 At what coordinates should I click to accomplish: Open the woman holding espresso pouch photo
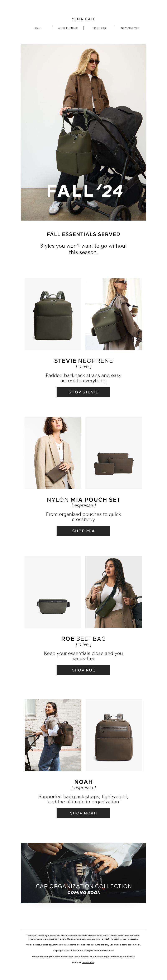point(53,453)
